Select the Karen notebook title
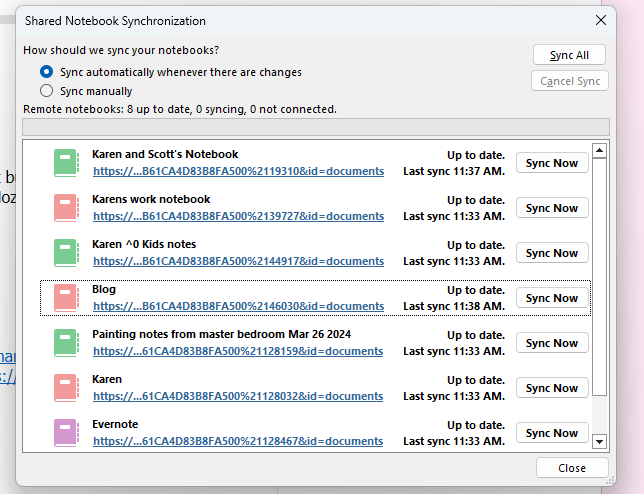This screenshot has height=494, width=644. click(x=107, y=379)
